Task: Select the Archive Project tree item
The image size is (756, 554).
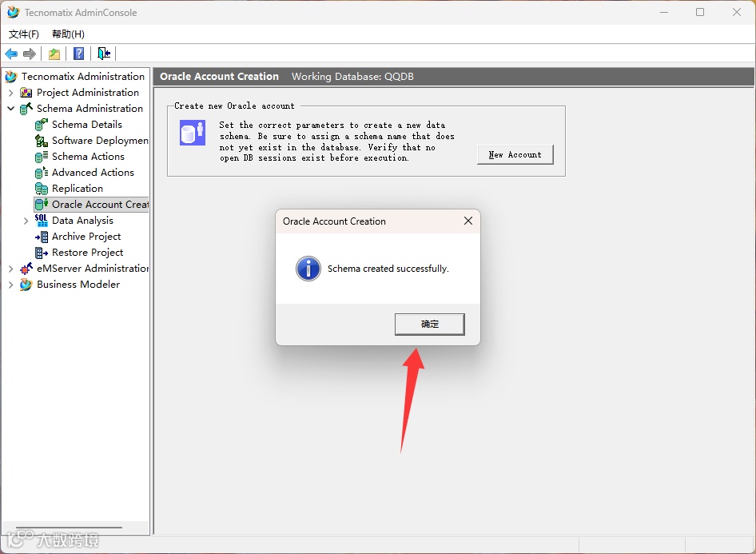Action: pos(86,237)
